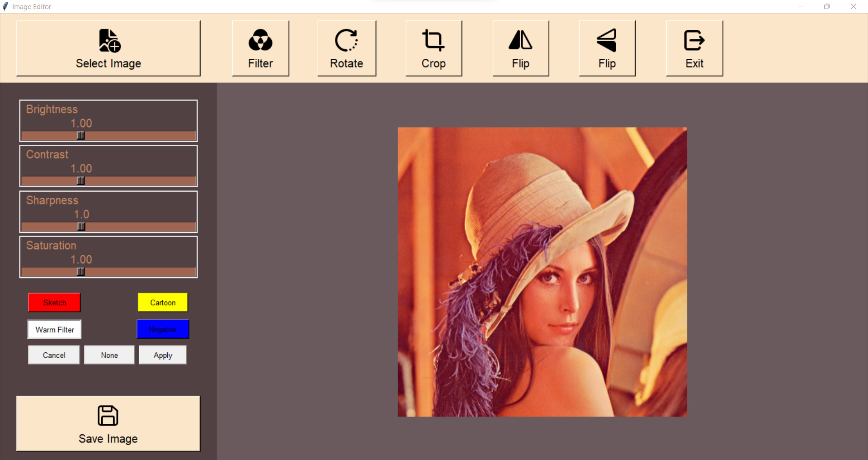This screenshot has width=868, height=460.
Task: Click the preview image of the woman
Action: point(542,272)
